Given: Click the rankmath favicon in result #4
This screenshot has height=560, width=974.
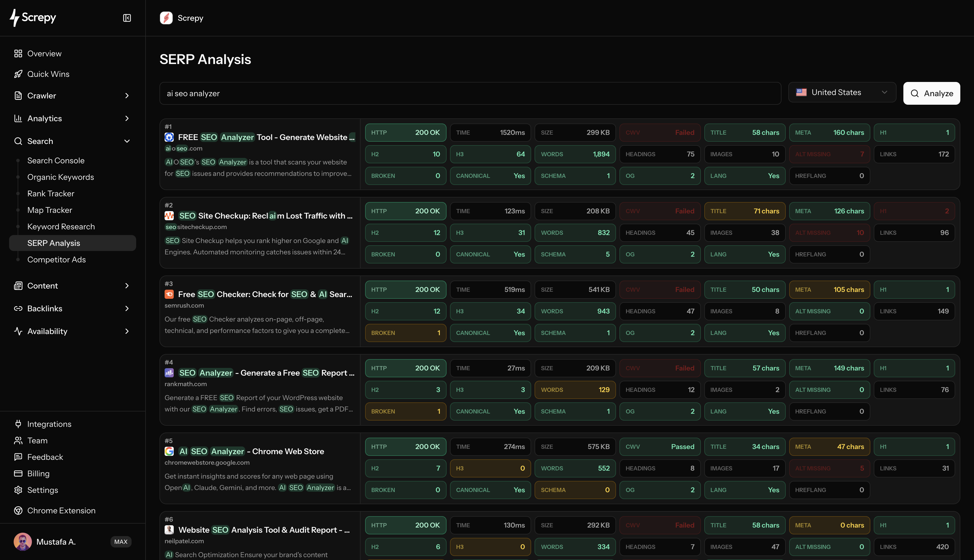Looking at the screenshot, I should pos(169,373).
